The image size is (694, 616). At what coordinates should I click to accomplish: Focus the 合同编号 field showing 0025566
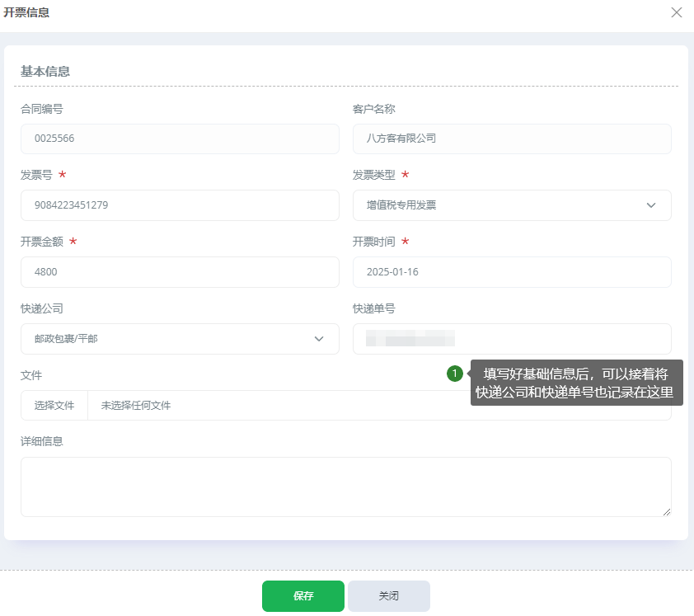point(179,139)
